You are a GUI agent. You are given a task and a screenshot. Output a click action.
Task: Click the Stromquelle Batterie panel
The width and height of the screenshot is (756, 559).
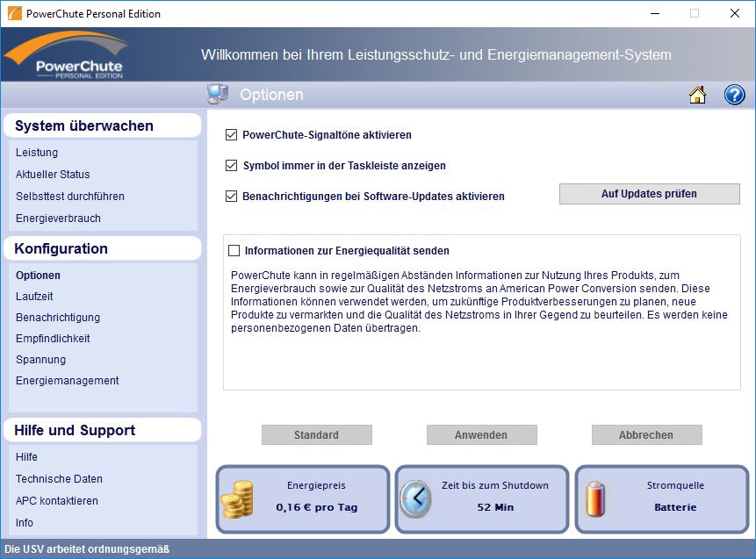[662, 499]
